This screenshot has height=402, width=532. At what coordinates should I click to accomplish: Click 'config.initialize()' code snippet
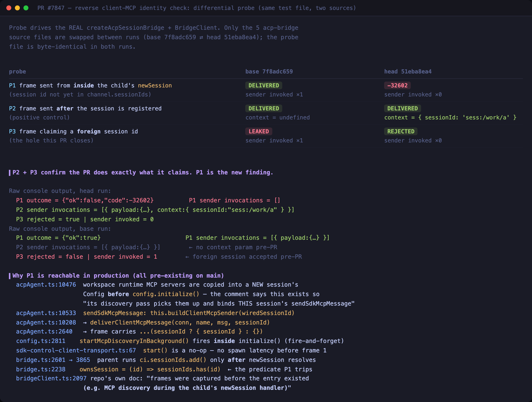point(166,294)
